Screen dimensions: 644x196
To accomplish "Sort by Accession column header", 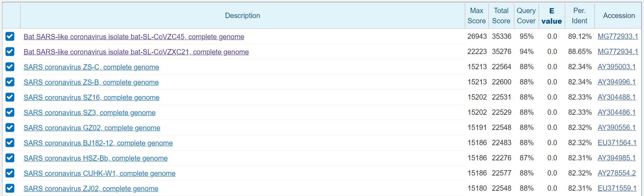I will click(x=619, y=16).
